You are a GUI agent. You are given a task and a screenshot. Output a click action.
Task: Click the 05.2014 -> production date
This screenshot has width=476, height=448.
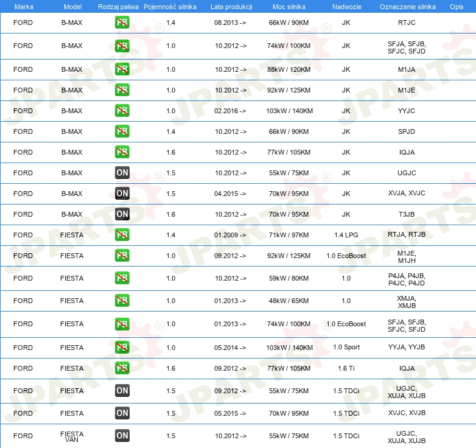pos(230,348)
